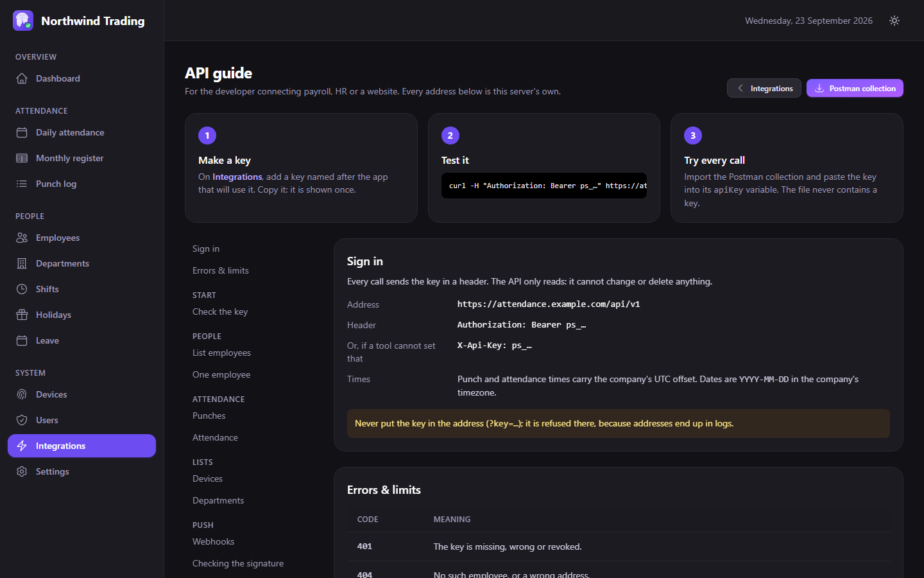924x578 pixels.
Task: Click the Holidays gift icon
Action: [x=22, y=315]
